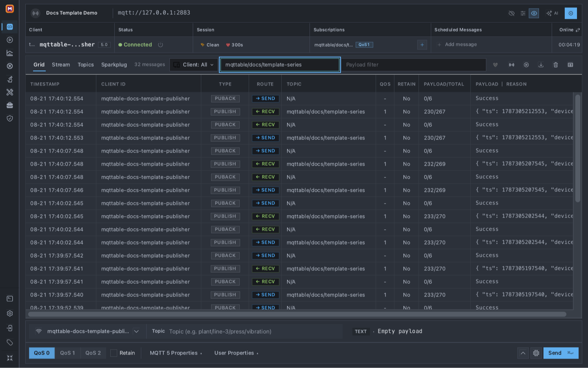This screenshot has height=368, width=588.
Task: Click the Payload filter field
Action: (414, 65)
